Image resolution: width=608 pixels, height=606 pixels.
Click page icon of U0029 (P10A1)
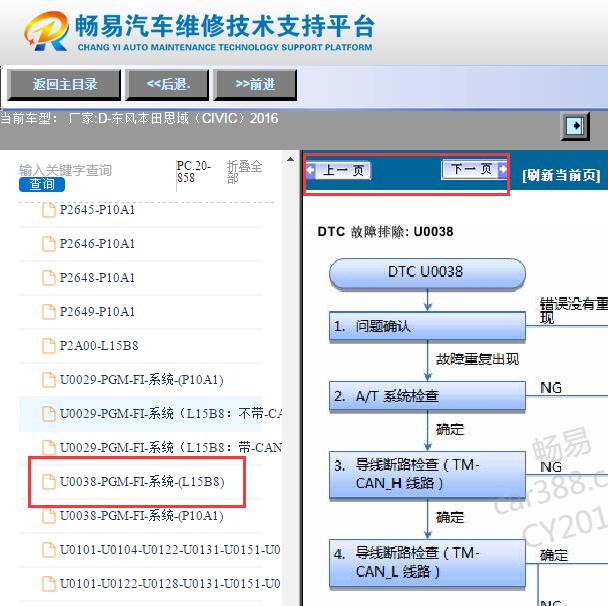pos(49,380)
